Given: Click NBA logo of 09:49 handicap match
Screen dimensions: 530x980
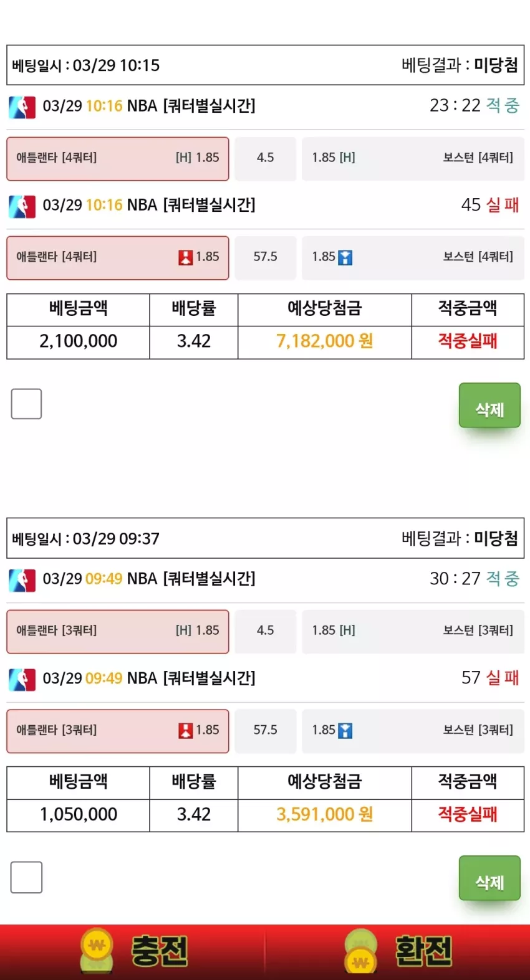Looking at the screenshot, I should tap(22, 579).
